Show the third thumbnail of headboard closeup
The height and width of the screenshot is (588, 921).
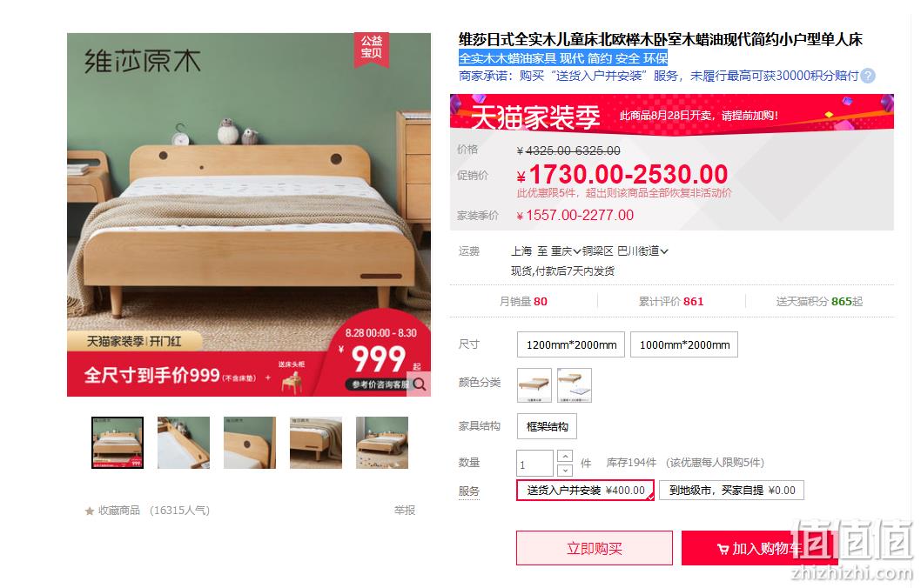tap(250, 443)
